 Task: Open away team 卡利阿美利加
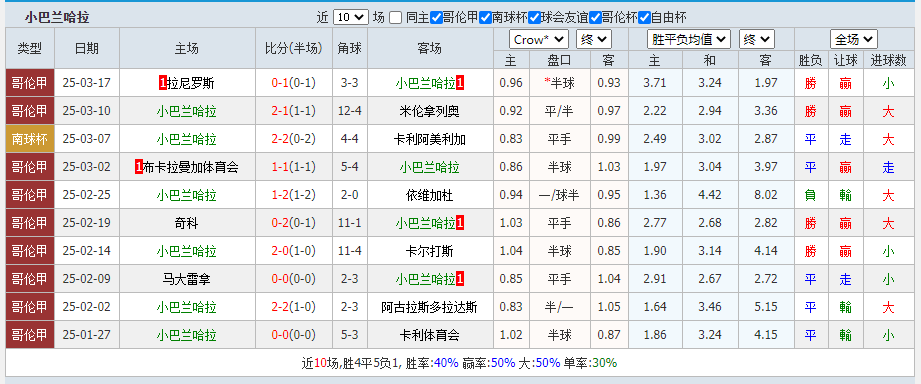[429, 139]
